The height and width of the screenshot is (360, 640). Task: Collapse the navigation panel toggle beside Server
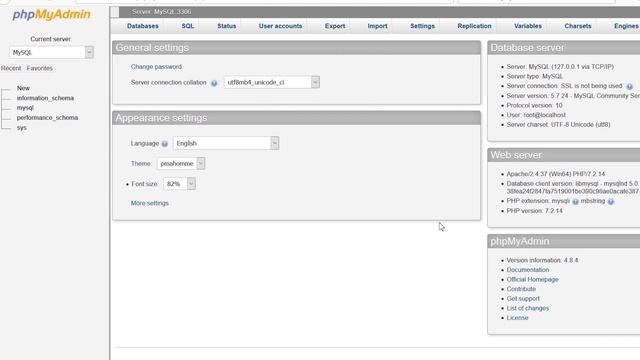(x=115, y=12)
